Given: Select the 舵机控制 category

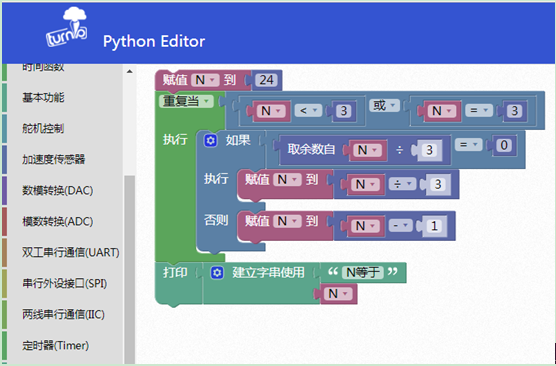Looking at the screenshot, I should tap(43, 128).
